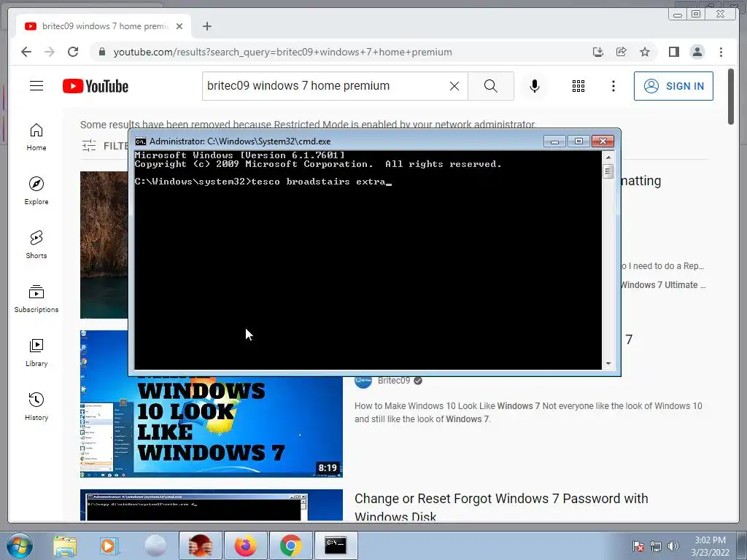
Task: Open the network tray icon
Action: pos(656,546)
